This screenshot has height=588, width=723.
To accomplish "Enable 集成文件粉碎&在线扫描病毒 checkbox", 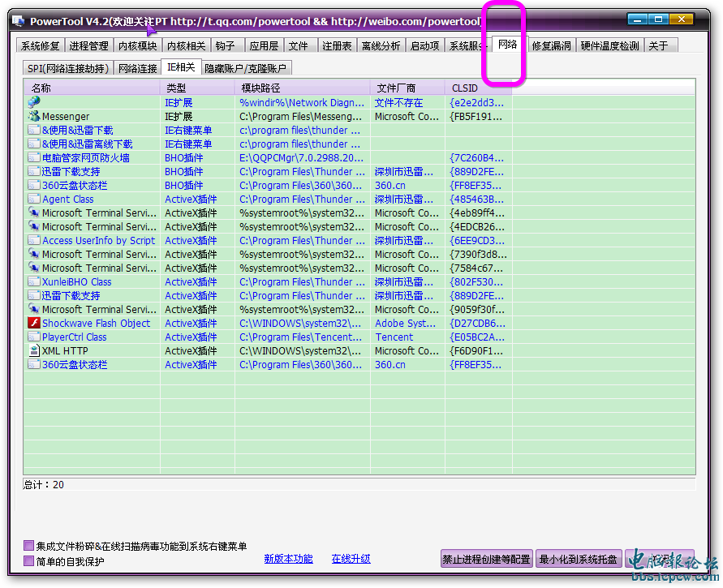I will (29, 547).
